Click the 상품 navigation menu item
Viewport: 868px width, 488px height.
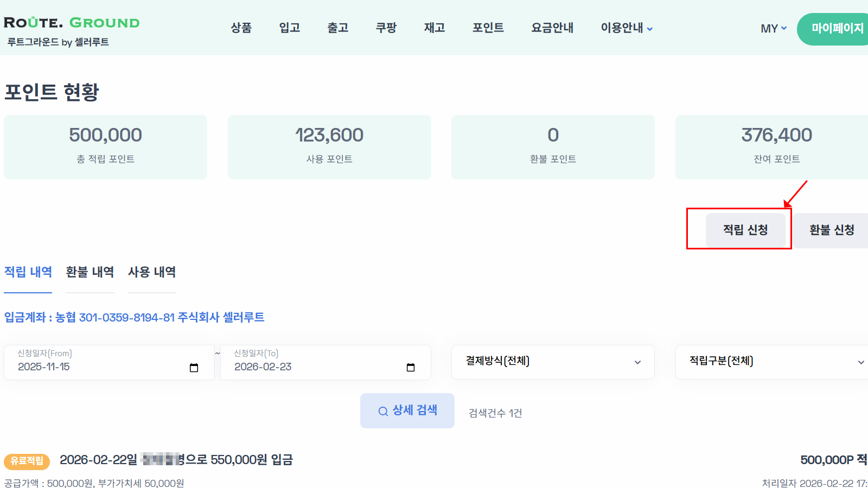[241, 28]
